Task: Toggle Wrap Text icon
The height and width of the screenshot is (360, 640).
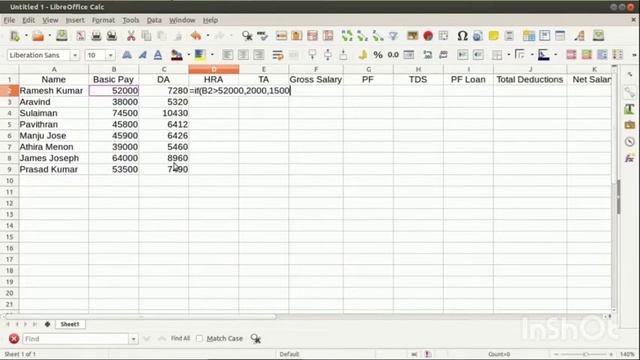Action: tap(278, 55)
